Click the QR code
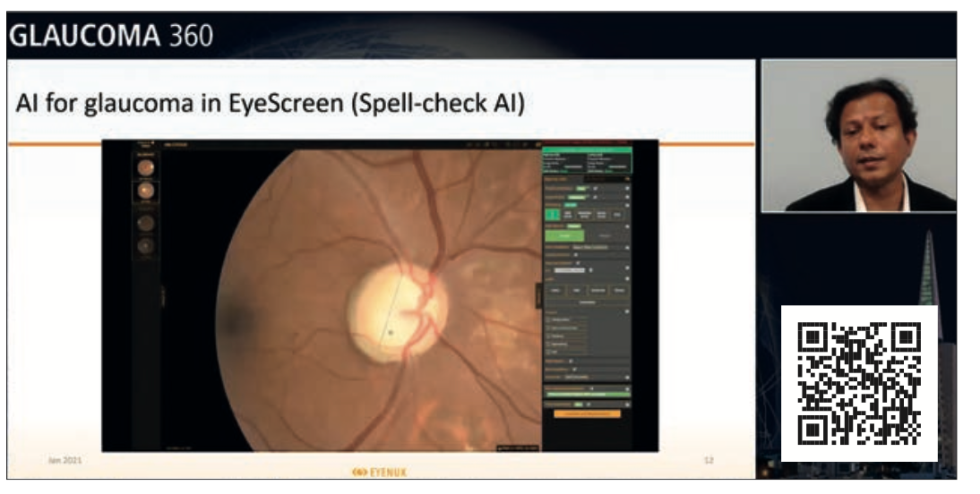Image resolution: width=980 pixels, height=494 pixels. 859,383
